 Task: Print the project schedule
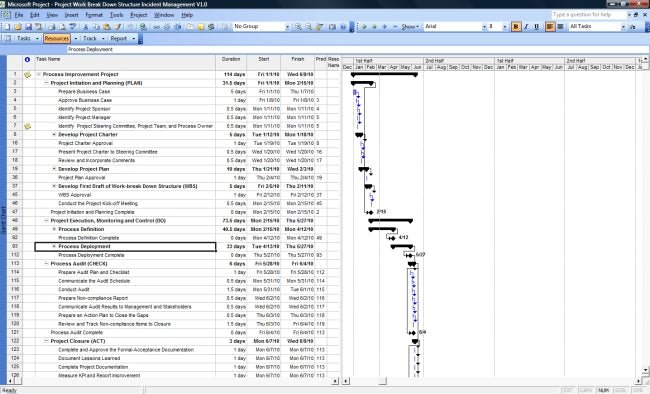51,27
